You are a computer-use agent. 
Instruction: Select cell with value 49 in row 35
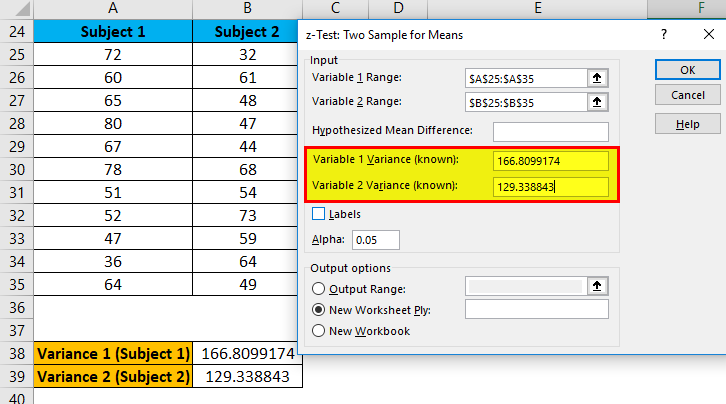[x=245, y=284]
